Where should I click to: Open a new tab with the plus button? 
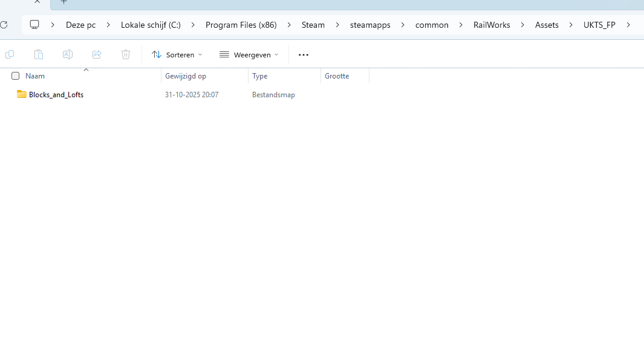[x=63, y=2]
